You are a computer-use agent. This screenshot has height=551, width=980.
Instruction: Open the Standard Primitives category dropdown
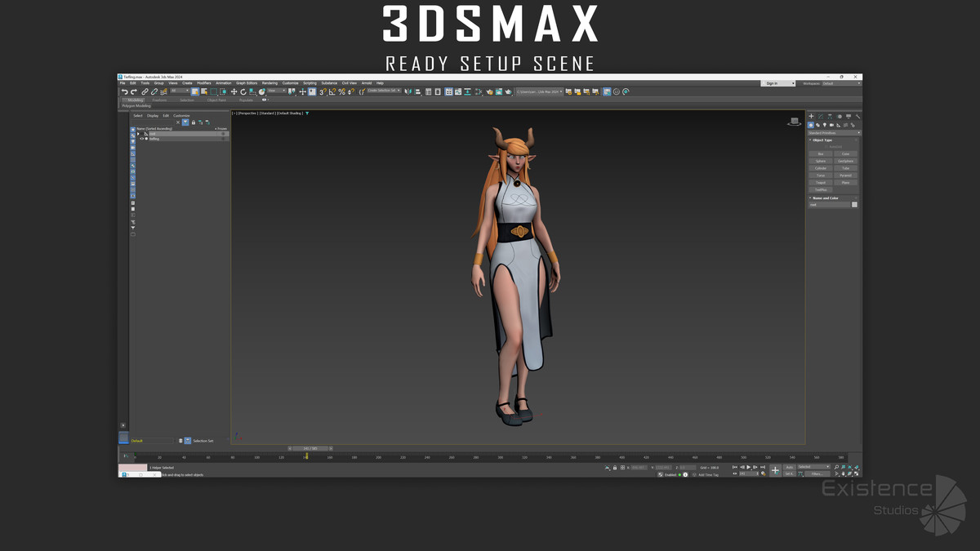[x=834, y=132]
